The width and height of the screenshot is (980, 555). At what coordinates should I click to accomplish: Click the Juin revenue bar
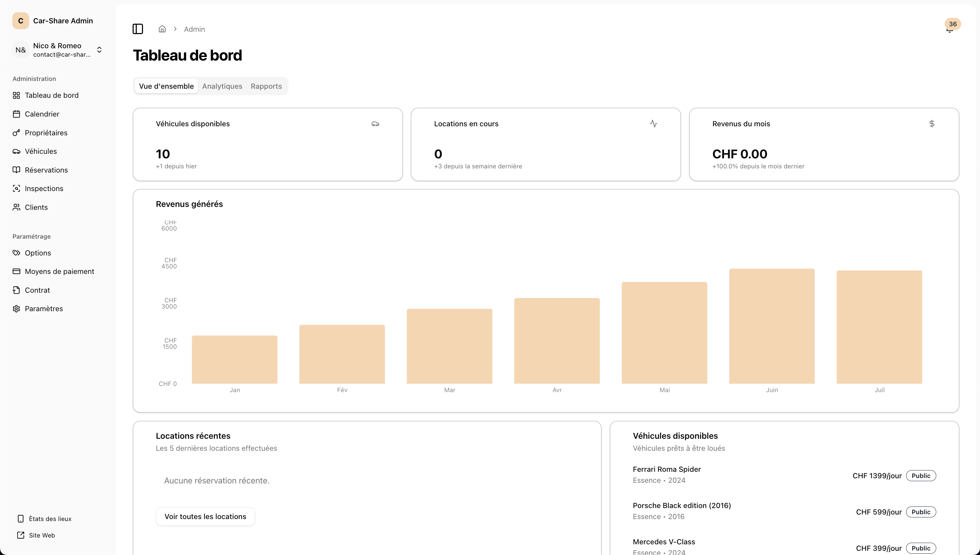pyautogui.click(x=772, y=326)
